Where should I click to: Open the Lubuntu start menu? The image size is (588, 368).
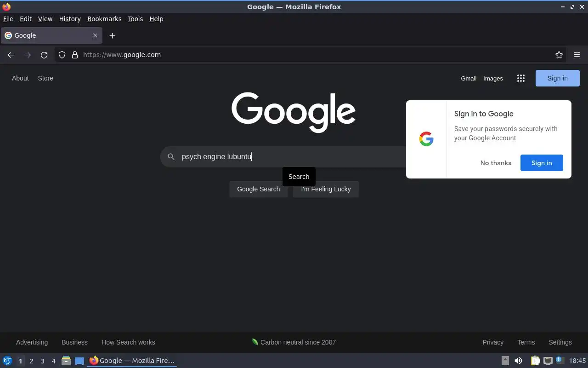click(x=7, y=361)
